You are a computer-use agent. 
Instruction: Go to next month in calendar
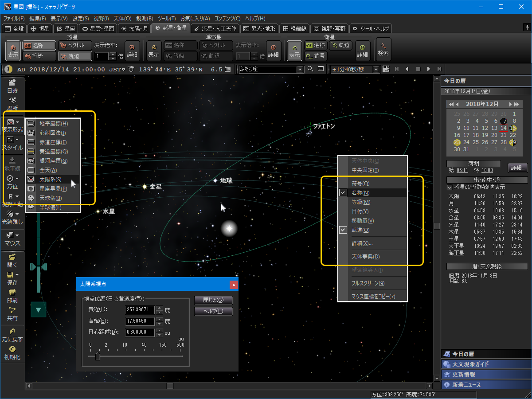click(x=510, y=104)
